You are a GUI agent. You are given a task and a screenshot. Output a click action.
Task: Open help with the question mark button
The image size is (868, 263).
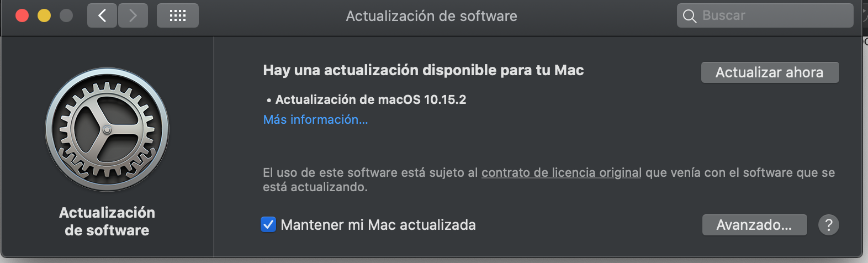[828, 225]
